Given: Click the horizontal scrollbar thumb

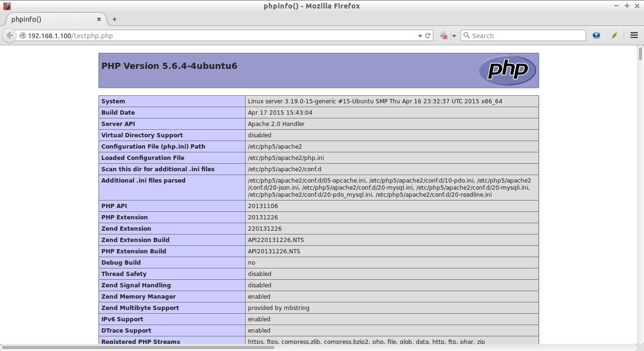Looking at the screenshot, I should (138, 347).
